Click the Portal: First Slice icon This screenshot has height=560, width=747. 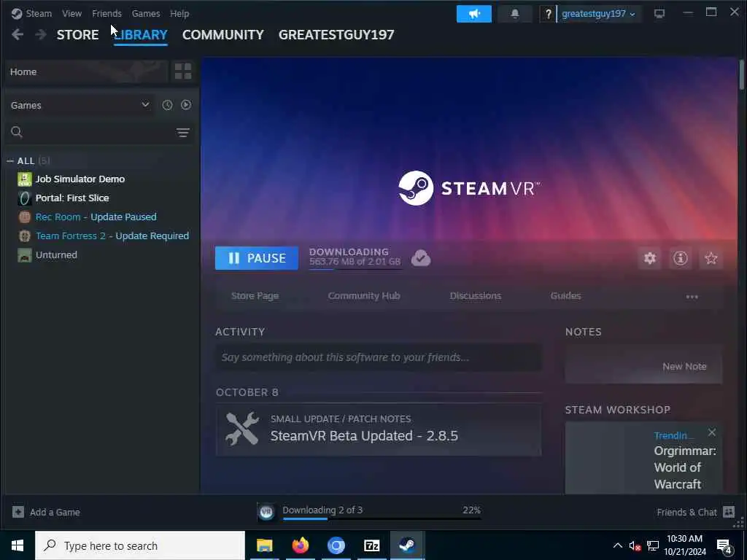(x=24, y=198)
